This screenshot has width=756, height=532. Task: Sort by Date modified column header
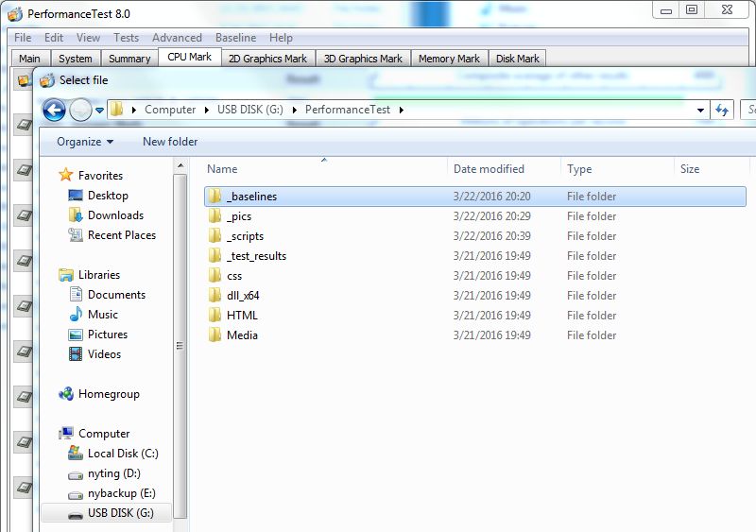(489, 169)
